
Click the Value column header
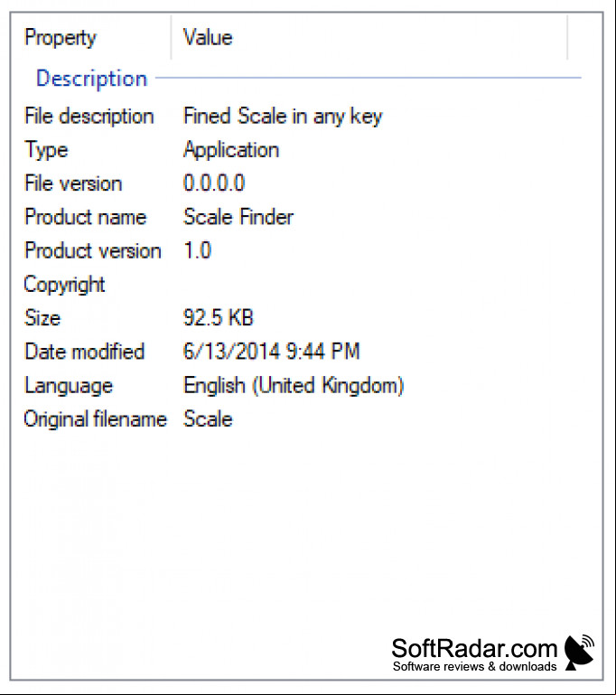[x=369, y=38]
